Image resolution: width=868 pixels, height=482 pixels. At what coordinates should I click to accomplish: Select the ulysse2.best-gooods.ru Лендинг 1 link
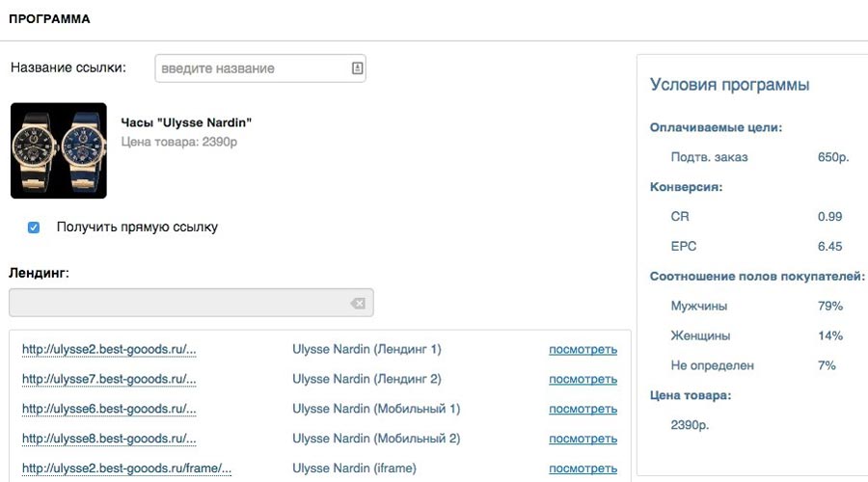tap(109, 349)
